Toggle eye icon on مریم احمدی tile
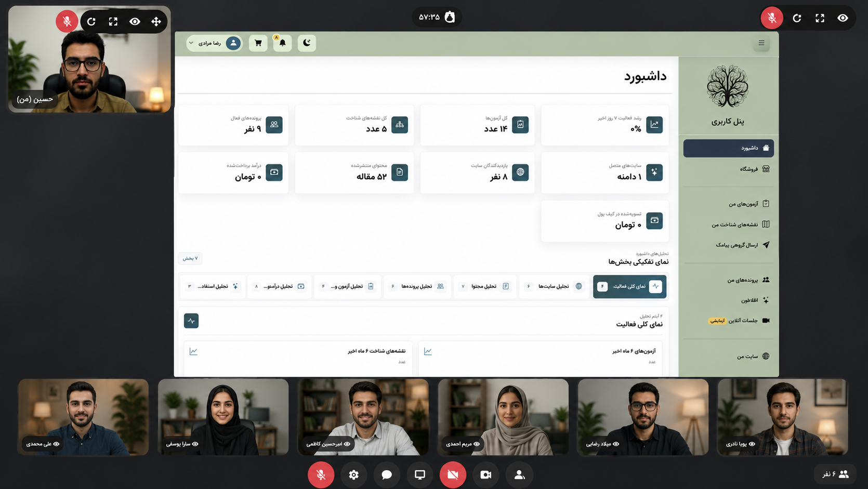The image size is (868, 489). (477, 444)
